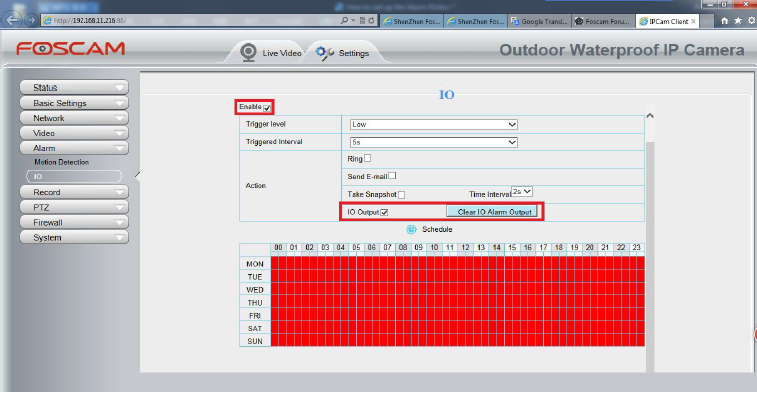Click the Settings gear-wrench icon
757x393 pixels.
324,53
